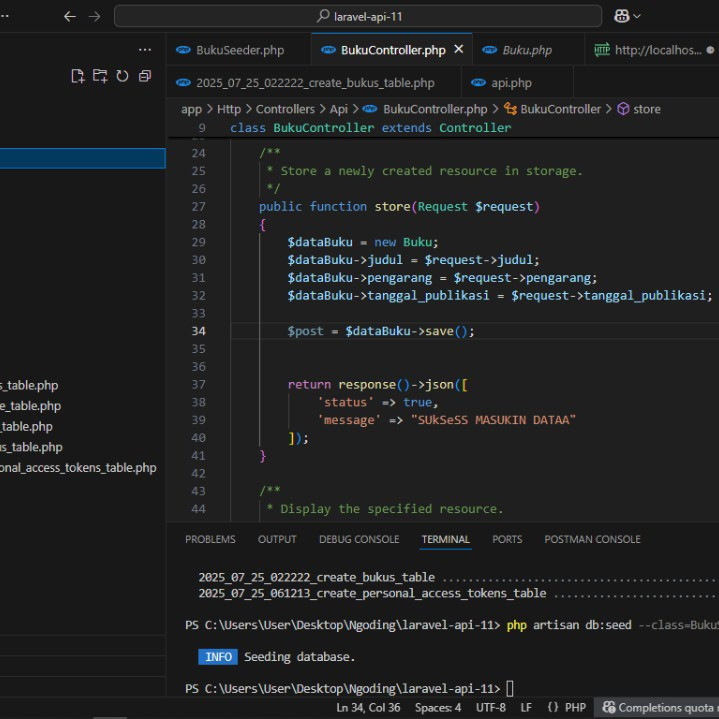
Task: Open the Copilot dropdown chevron
Action: (x=638, y=16)
